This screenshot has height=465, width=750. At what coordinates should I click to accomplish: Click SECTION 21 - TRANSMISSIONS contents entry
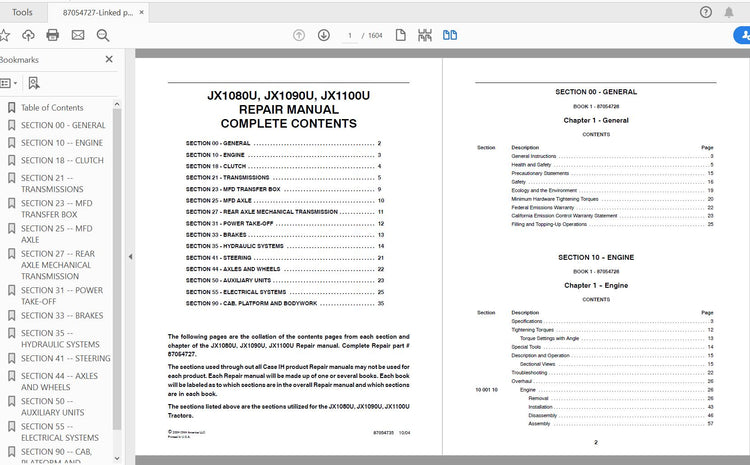tap(283, 177)
